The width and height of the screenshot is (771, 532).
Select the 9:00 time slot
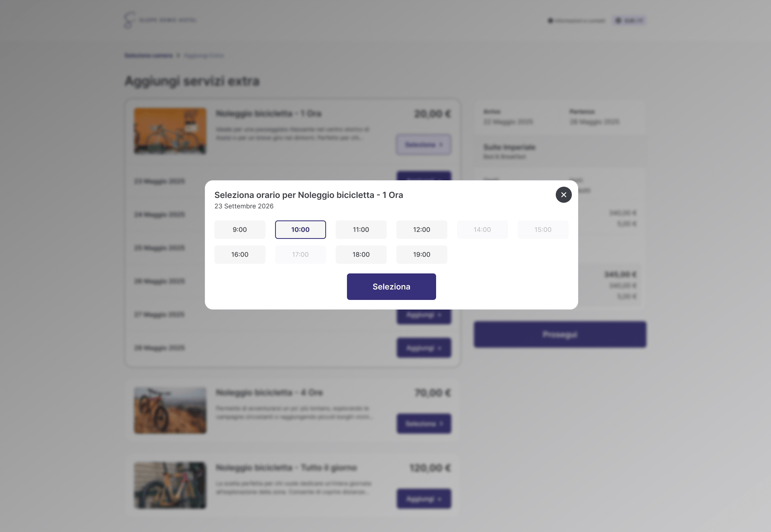(240, 230)
